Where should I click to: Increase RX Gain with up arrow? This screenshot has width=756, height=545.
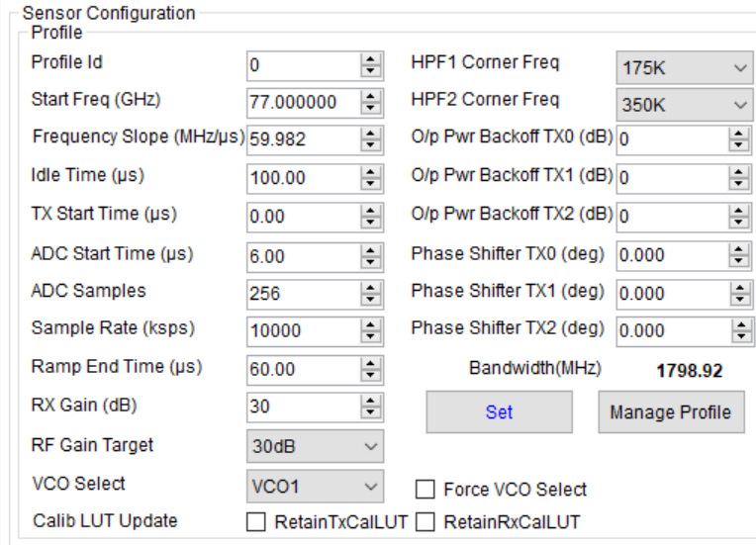coord(370,401)
